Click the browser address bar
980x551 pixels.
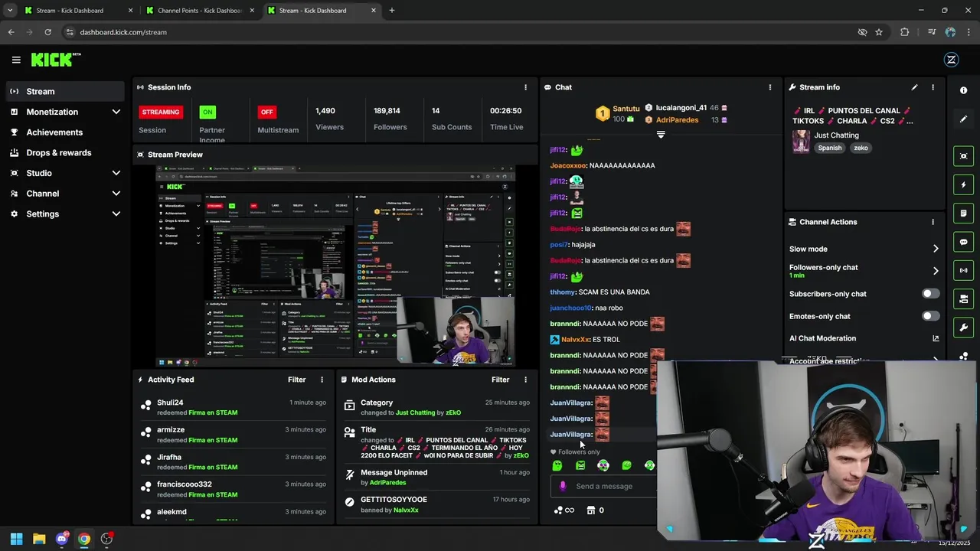pyautogui.click(x=459, y=32)
